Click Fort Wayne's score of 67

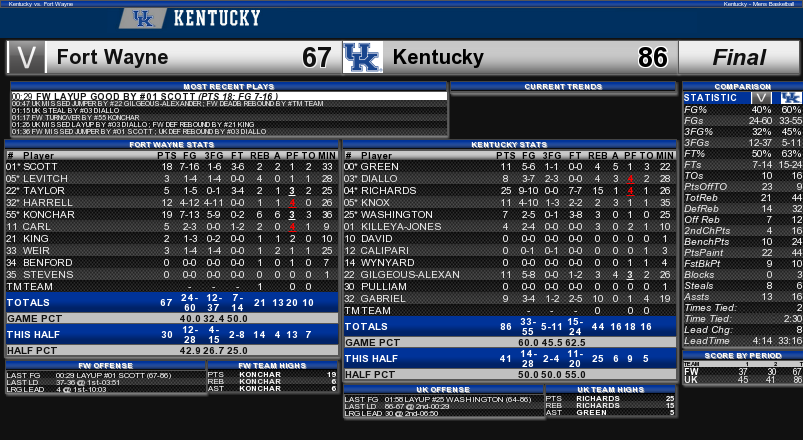click(x=316, y=57)
